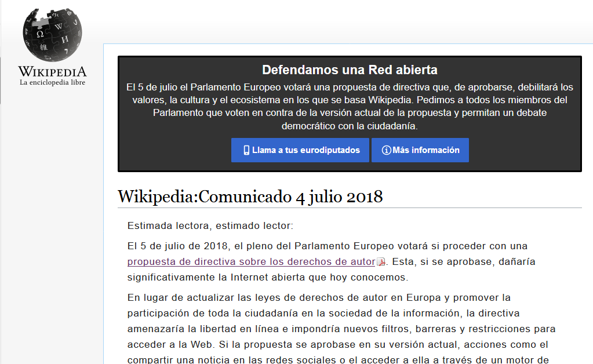
Task: Click the phone icon in the call button
Action: click(246, 150)
